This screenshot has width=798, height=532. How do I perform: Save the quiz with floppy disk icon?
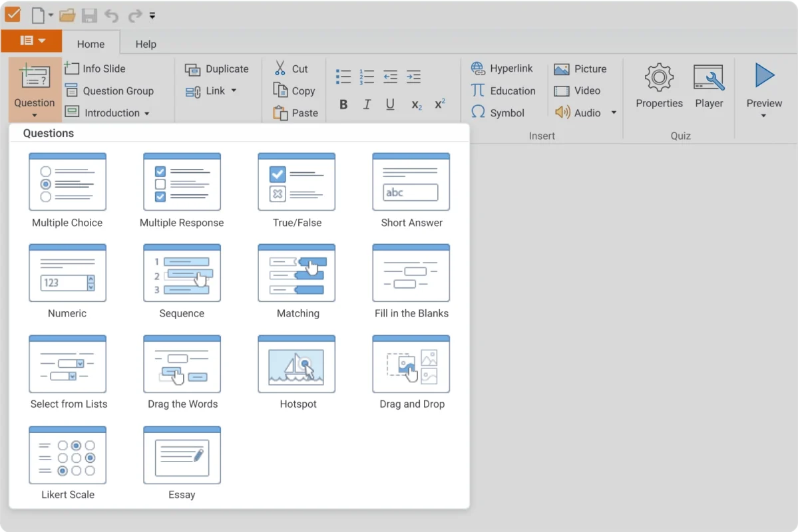click(x=89, y=15)
